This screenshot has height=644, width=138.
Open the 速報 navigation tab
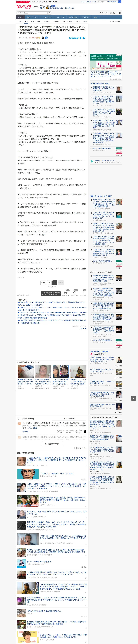click(x=28, y=17)
